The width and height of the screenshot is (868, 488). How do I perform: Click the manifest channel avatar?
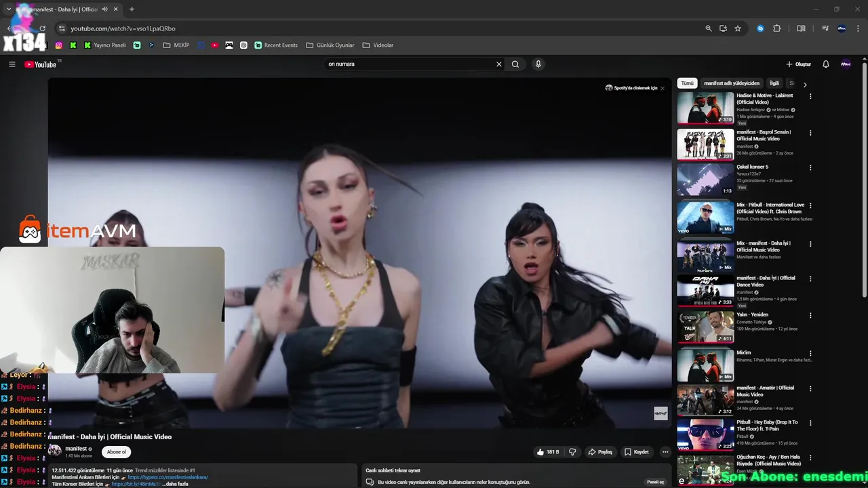tap(54, 451)
